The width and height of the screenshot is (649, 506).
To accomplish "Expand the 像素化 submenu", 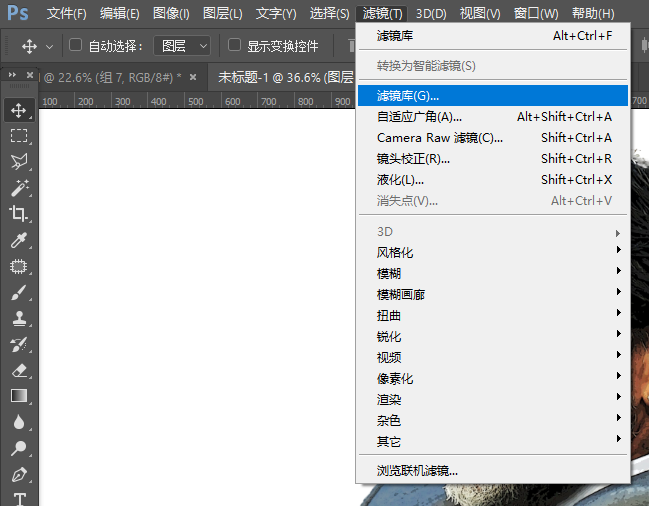I will (493, 379).
